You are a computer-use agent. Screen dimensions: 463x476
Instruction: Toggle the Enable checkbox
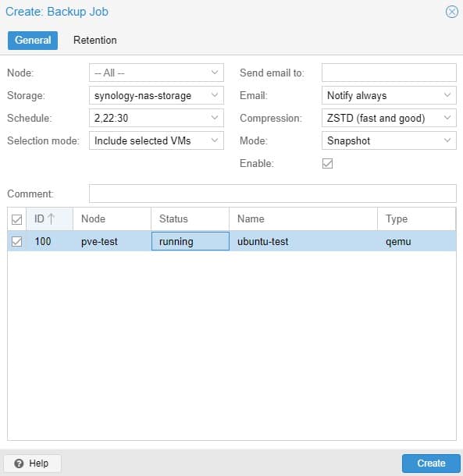point(327,163)
